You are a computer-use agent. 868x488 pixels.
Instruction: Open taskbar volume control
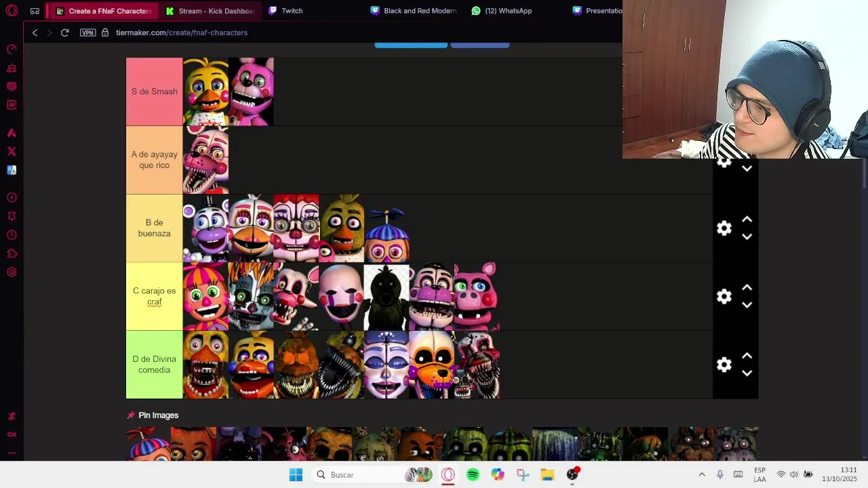[794, 474]
